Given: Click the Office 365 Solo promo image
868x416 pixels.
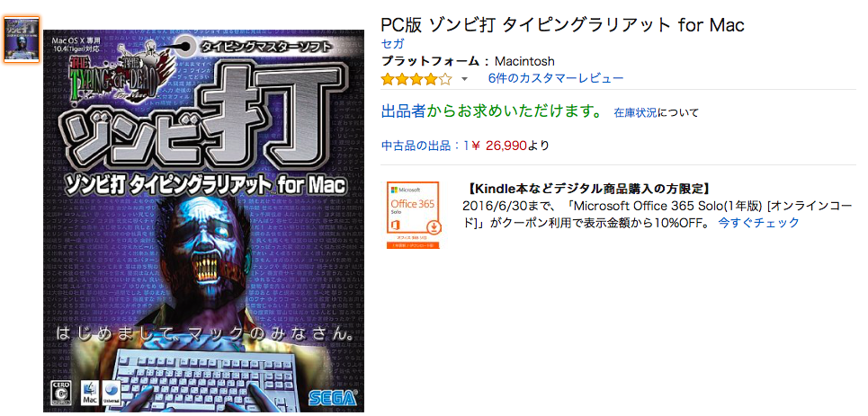Looking at the screenshot, I should 413,215.
